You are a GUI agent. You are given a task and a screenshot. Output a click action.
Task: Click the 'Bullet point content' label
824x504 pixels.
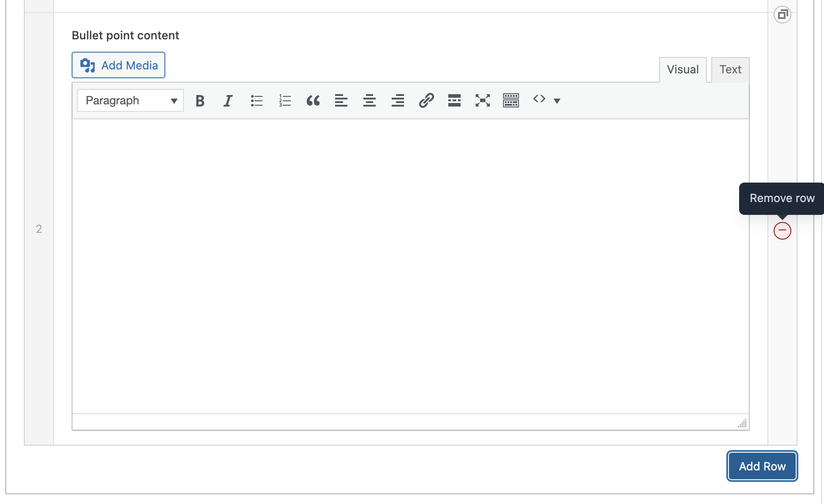(126, 35)
